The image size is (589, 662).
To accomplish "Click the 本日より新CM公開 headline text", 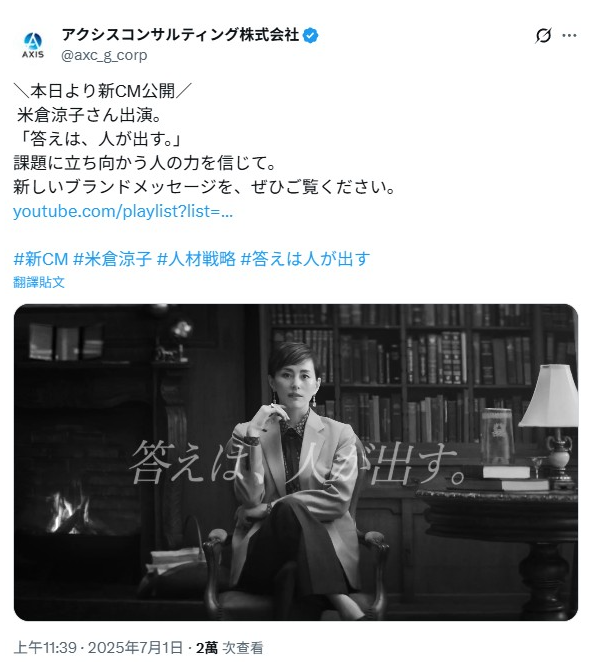I will (102, 91).
